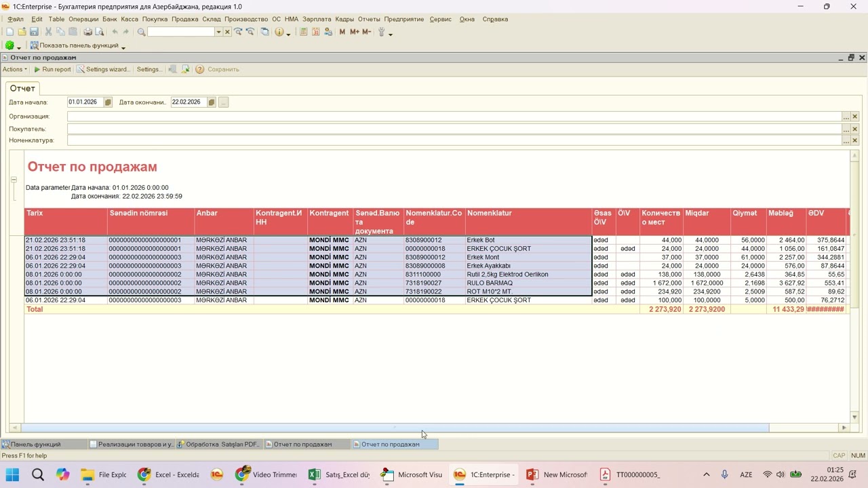Image resolution: width=868 pixels, height=488 pixels.
Task: Clear the Покупатель field with X
Action: coord(854,129)
